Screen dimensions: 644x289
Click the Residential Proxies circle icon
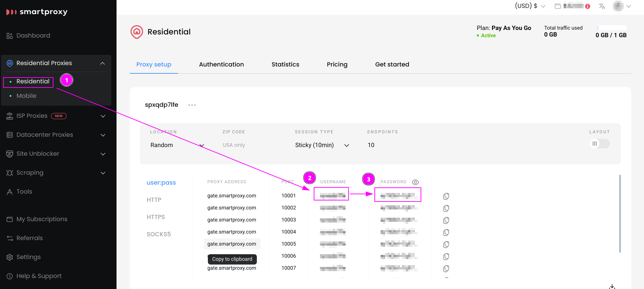[x=10, y=63]
